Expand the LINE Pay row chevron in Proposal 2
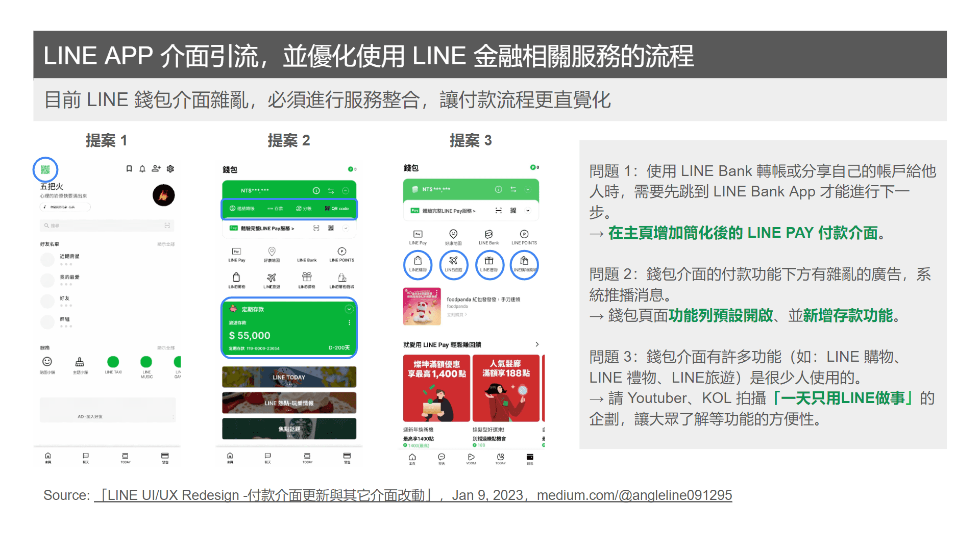Image resolution: width=980 pixels, height=551 pixels. point(346,228)
